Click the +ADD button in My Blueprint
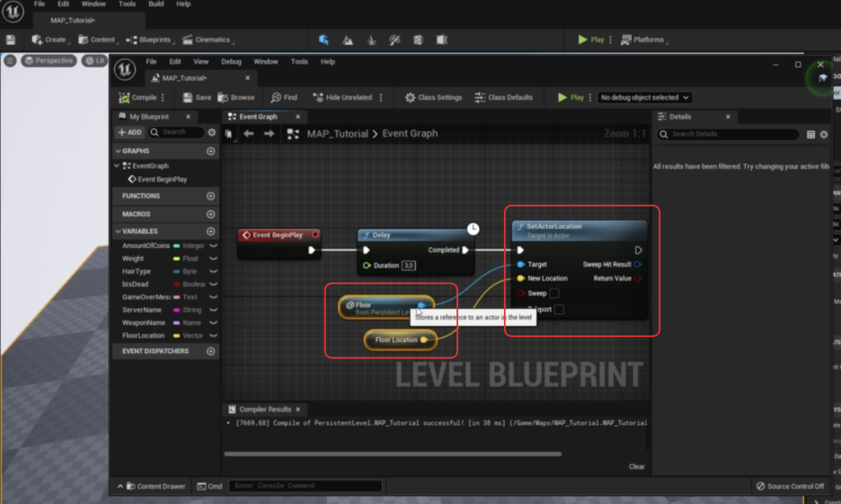The image size is (841, 504). (x=129, y=132)
